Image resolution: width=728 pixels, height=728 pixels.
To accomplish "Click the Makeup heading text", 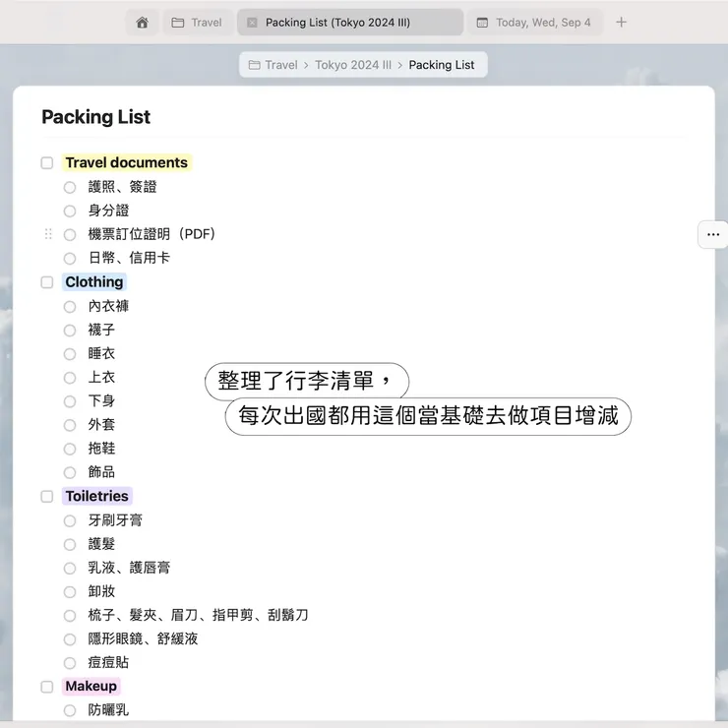I will pyautogui.click(x=91, y=687).
